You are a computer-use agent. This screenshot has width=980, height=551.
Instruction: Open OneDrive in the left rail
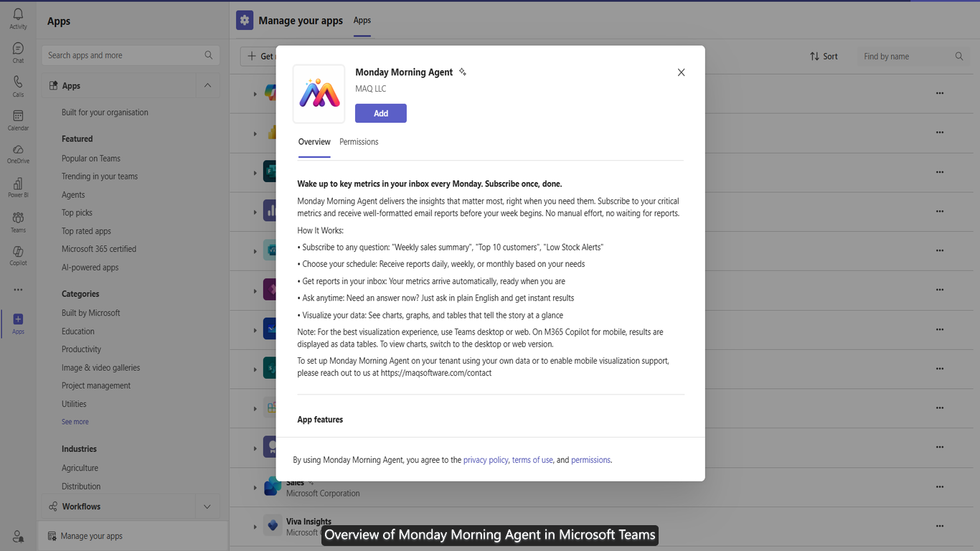pyautogui.click(x=18, y=153)
